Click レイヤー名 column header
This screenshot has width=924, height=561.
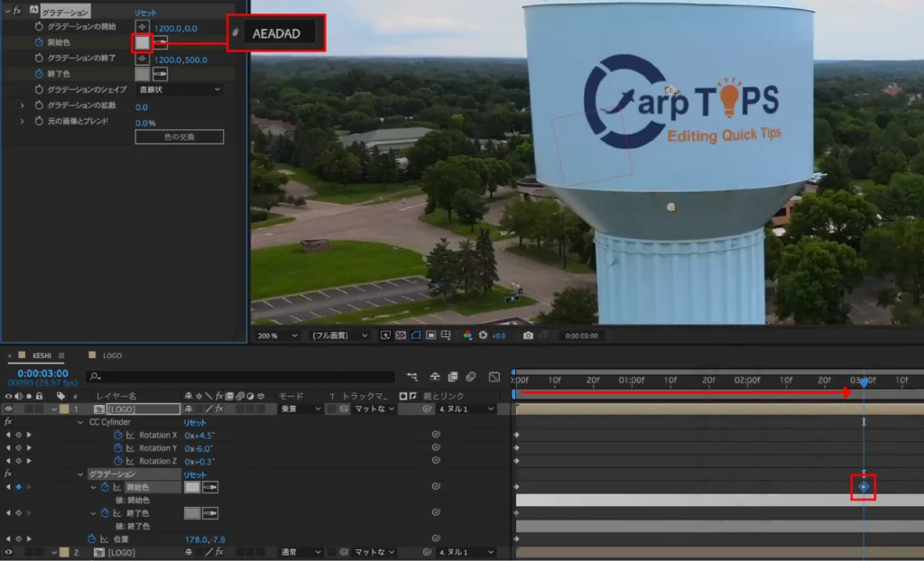coord(116,396)
